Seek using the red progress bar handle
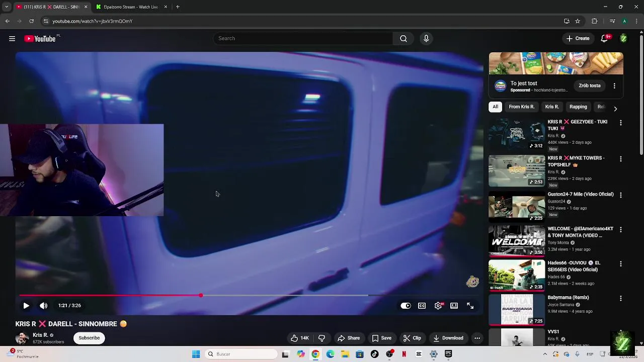 [201, 296]
